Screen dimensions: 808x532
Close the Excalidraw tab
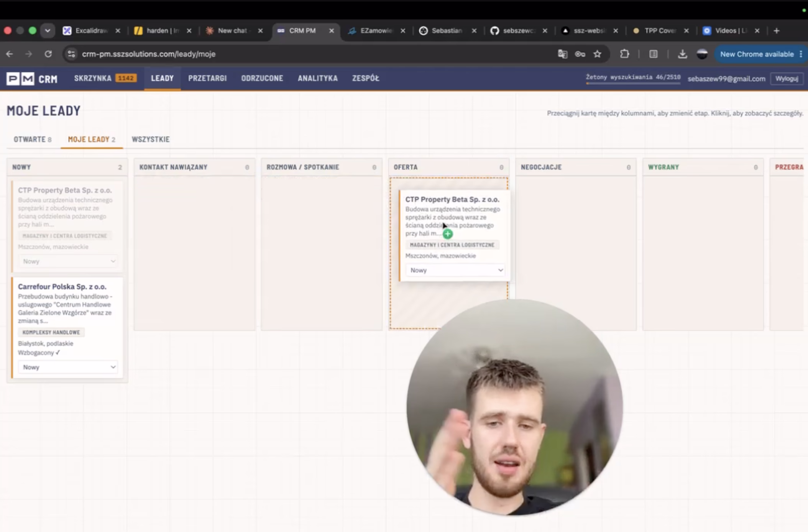coord(118,31)
